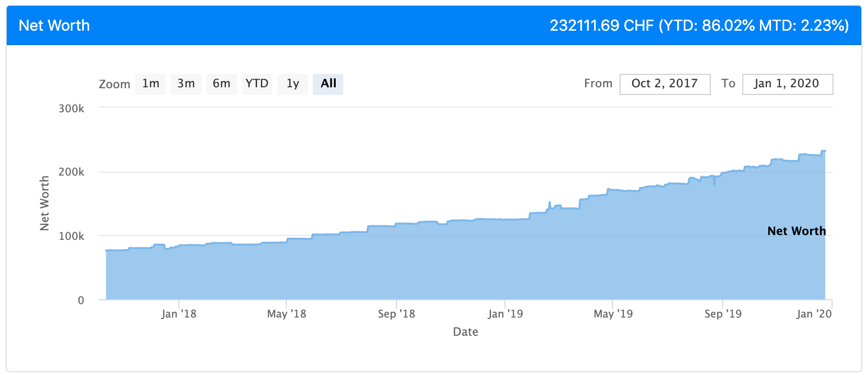Image resolution: width=868 pixels, height=377 pixels.
Task: Open the To date field Jan 1, 2020
Action: 787,84
